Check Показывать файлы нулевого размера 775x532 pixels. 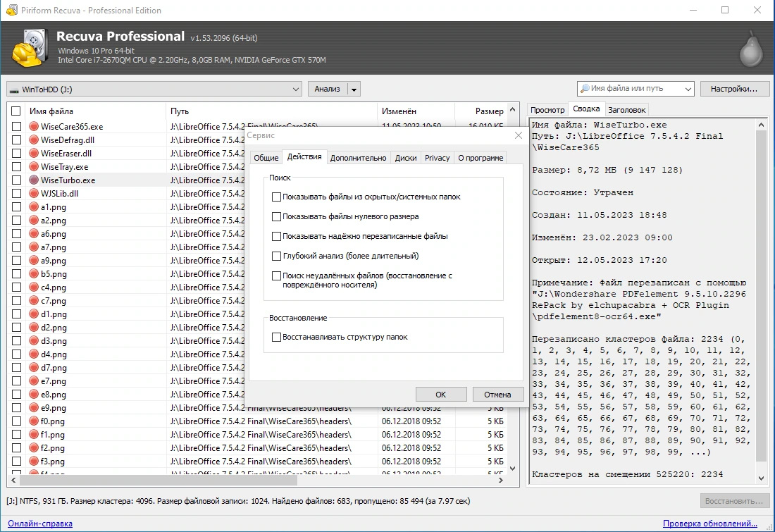click(x=277, y=216)
